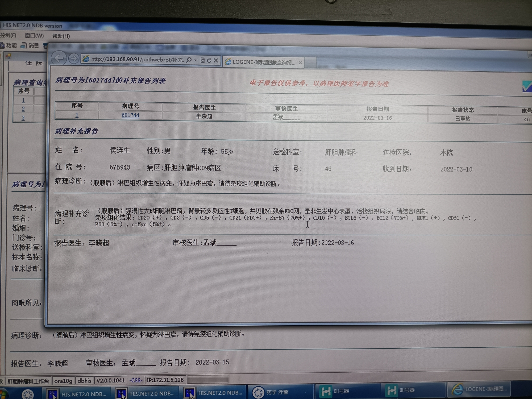Click the browser Back arrow button
532x399 pixels.
[x=59, y=58]
